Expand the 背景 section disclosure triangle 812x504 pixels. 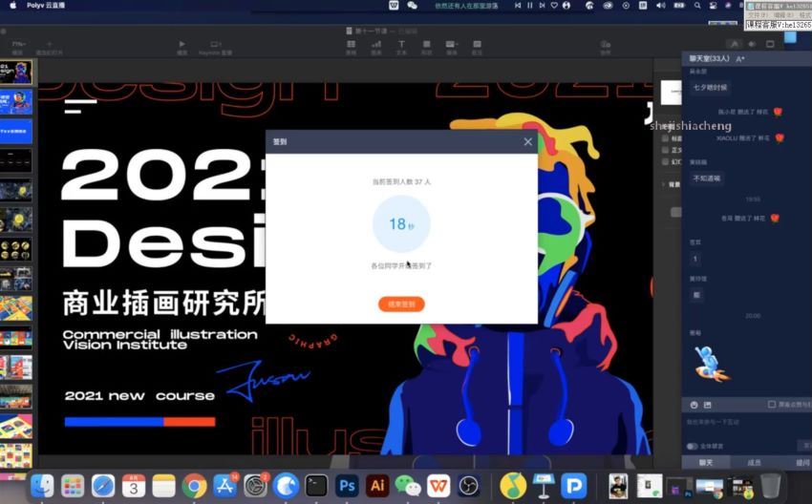pos(664,185)
